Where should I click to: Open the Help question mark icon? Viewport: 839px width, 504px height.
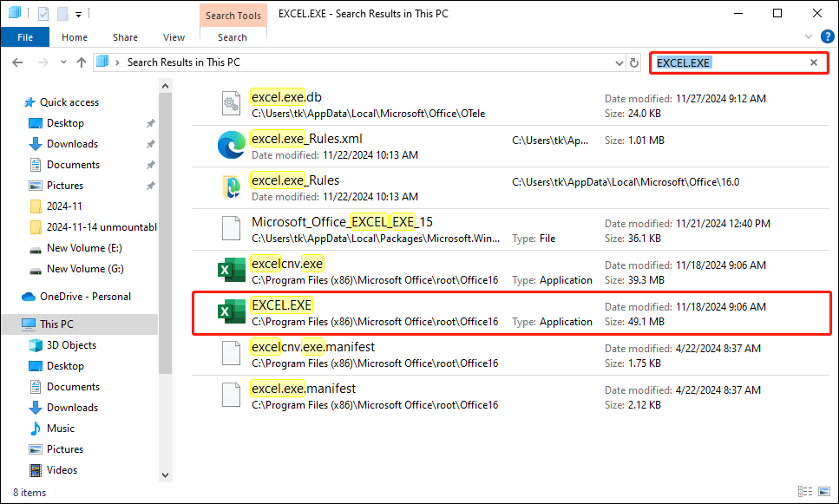click(827, 37)
